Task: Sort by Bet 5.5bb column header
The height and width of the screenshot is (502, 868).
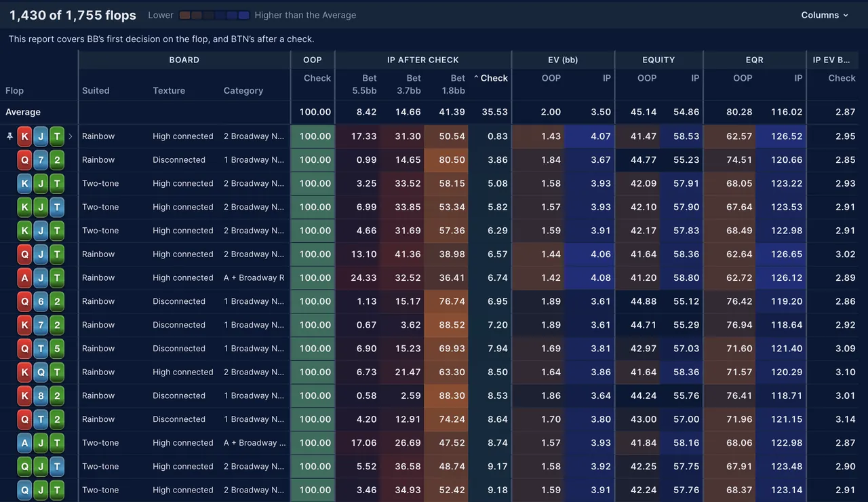Action: click(x=365, y=84)
